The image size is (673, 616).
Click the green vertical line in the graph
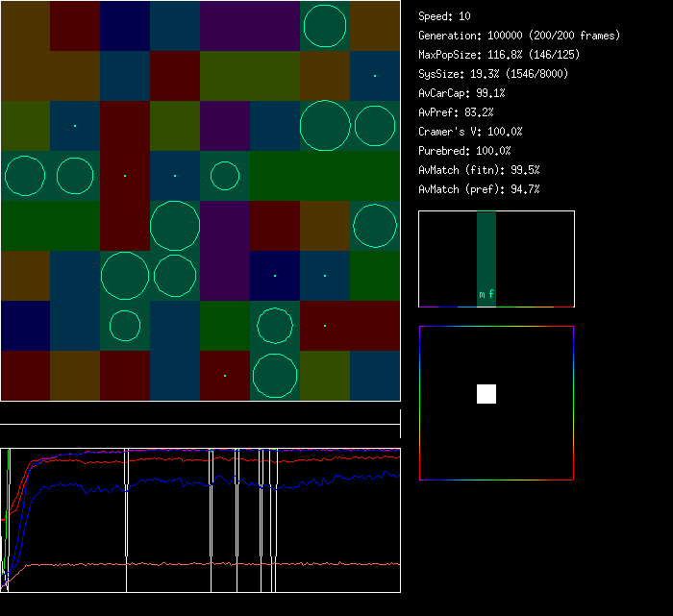click(x=8, y=480)
